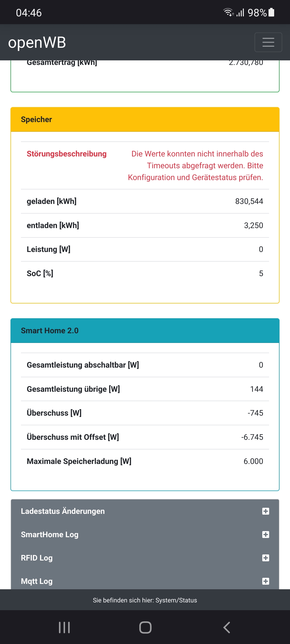290x644 pixels.
Task: Expand the RFID Log section
Action: coord(37,558)
